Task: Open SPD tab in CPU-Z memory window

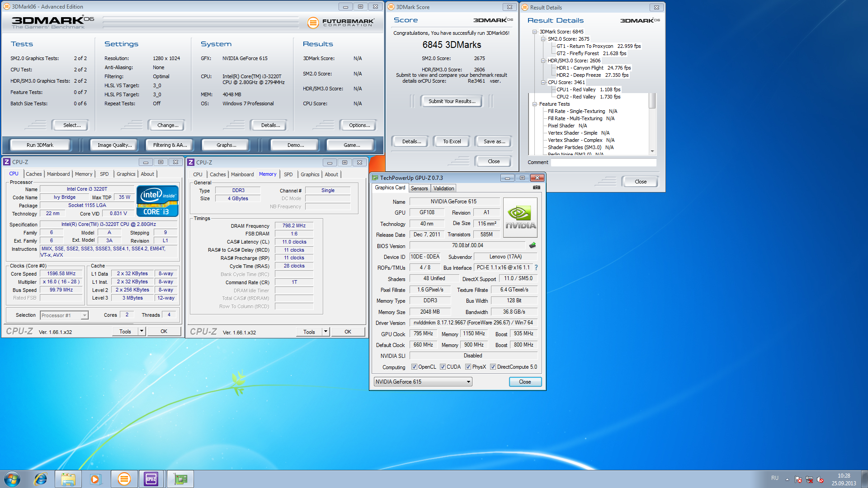Action: [x=288, y=174]
